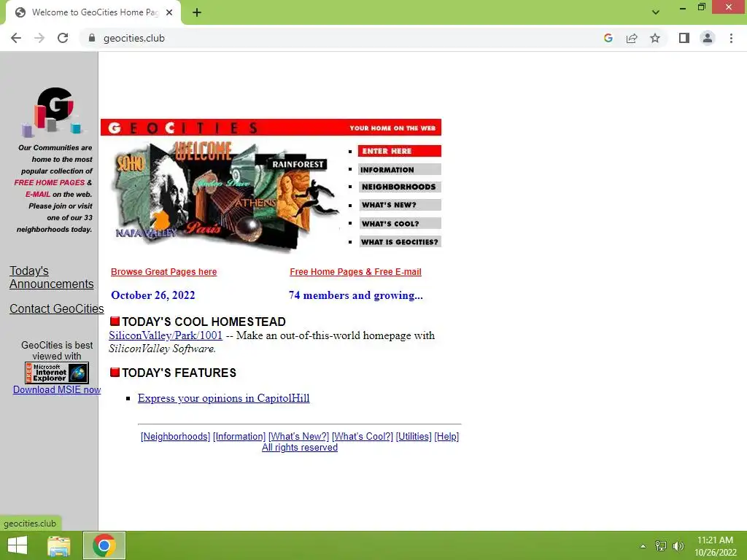Open Browse Great Pages here link
Viewport: 747px width, 560px height.
tap(163, 272)
